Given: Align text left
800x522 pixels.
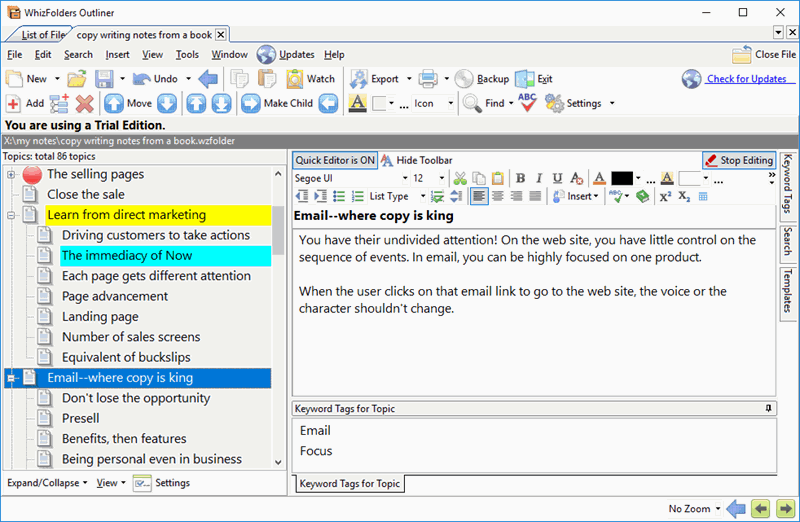Looking at the screenshot, I should [479, 196].
